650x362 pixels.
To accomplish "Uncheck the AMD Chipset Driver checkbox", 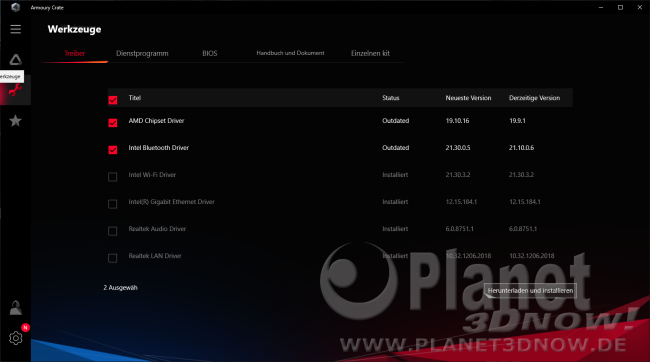I will tap(113, 123).
